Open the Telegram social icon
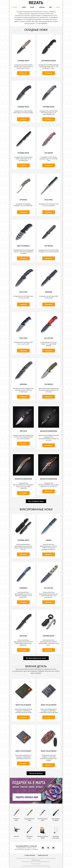The height and width of the screenshot is (868, 72). point(48,848)
